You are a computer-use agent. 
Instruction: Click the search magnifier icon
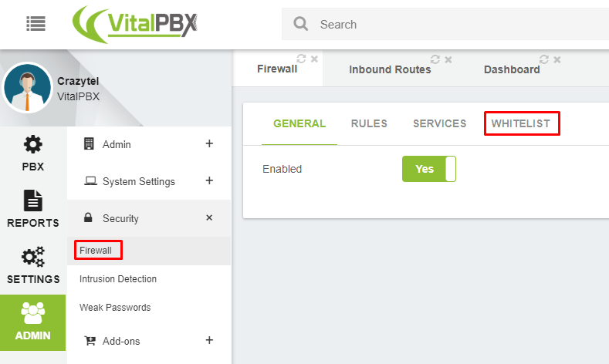[301, 25]
